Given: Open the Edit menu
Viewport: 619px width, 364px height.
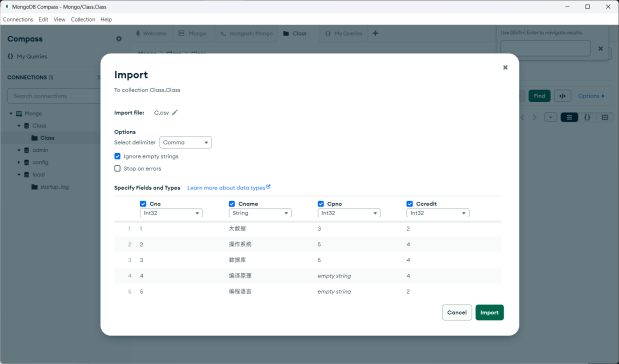Looking at the screenshot, I should 43,19.
